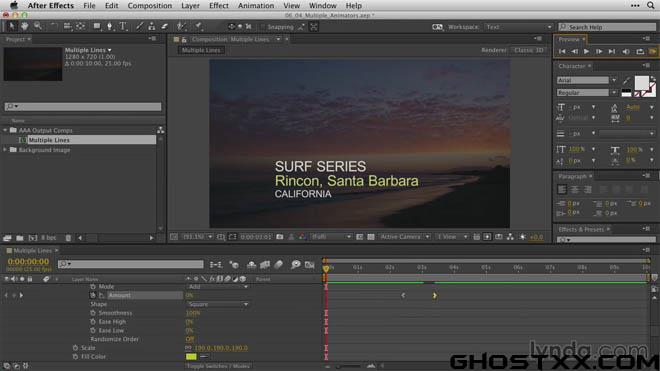Click the Unified Camera tool
Screen dimensions: 660x371
pyautogui.click(x=67, y=26)
